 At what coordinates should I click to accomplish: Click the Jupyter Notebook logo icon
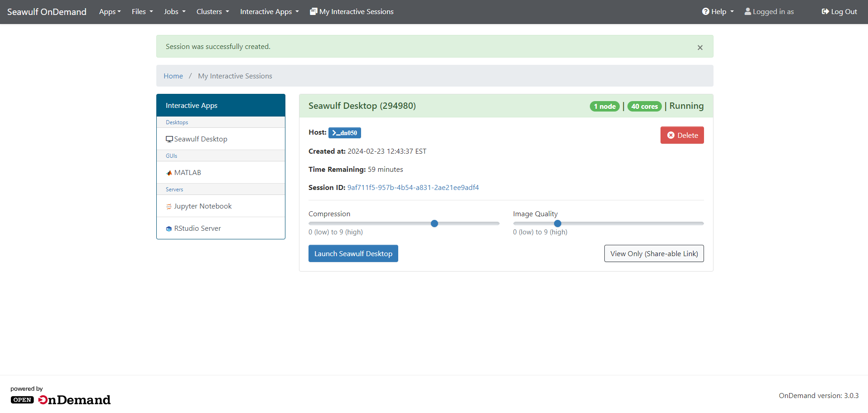(x=169, y=207)
